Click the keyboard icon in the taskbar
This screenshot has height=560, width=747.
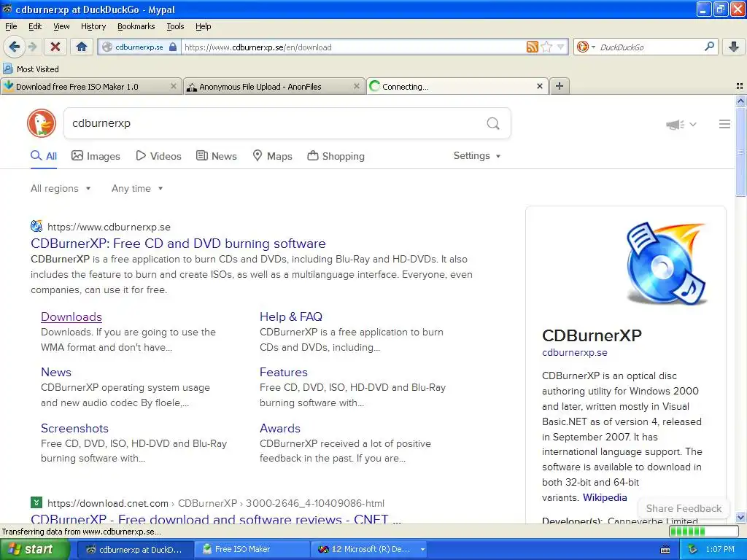tap(665, 550)
